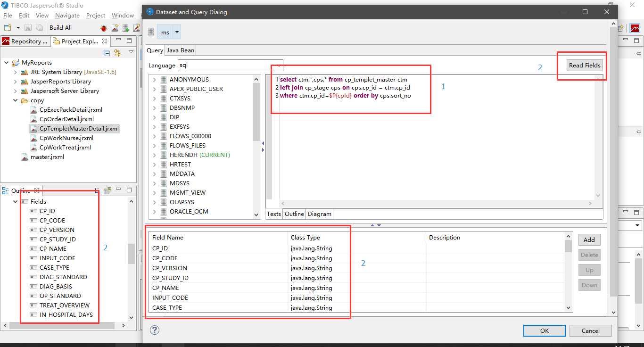This screenshot has width=644, height=347.
Task: Select the Query tab in dialog
Action: (155, 50)
